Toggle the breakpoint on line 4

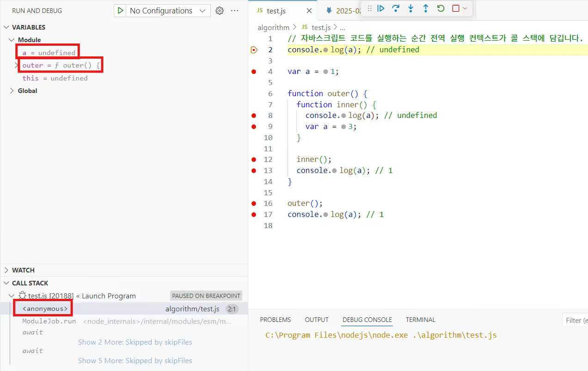253,72
